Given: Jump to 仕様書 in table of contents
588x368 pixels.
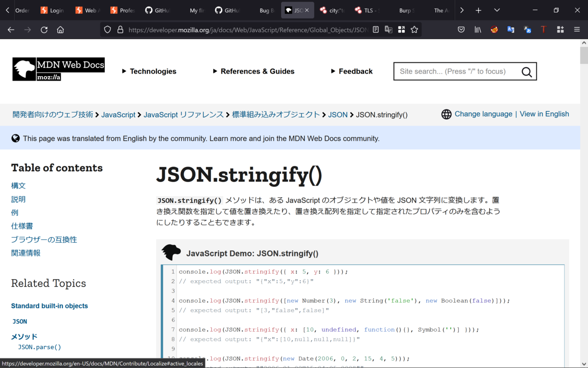Looking at the screenshot, I should pos(22,226).
